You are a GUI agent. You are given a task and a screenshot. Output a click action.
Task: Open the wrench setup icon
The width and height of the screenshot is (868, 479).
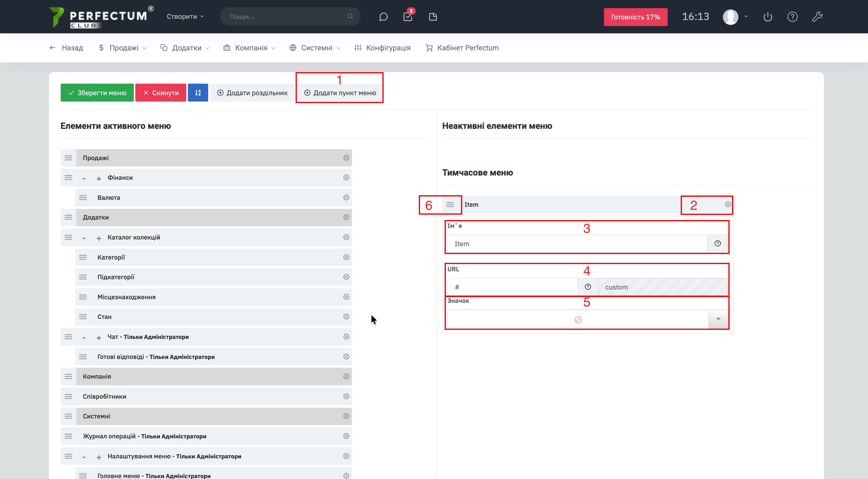[817, 17]
